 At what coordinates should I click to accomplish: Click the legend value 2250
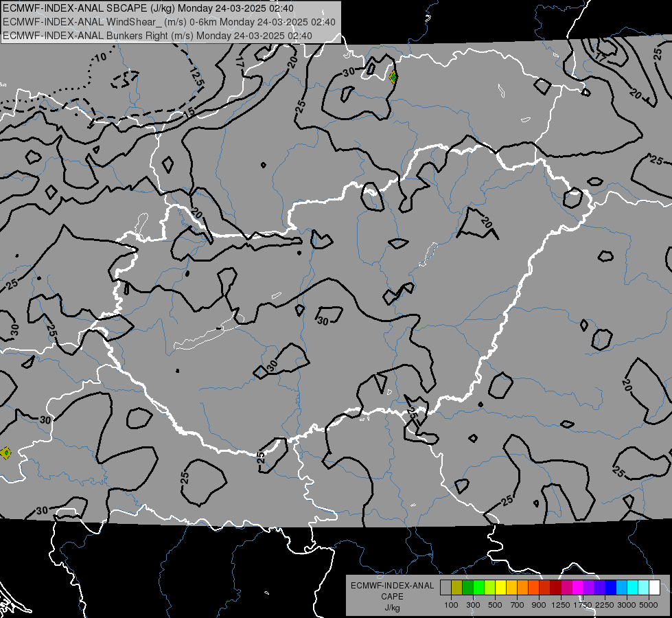click(605, 605)
